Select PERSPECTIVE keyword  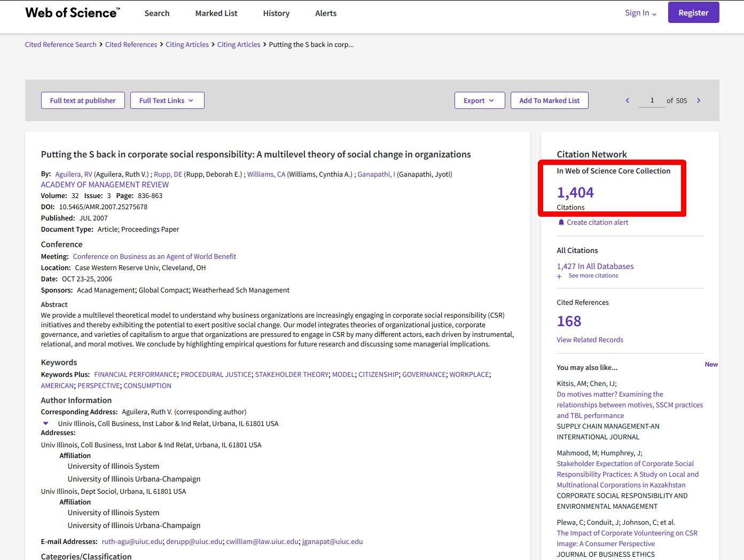click(98, 385)
